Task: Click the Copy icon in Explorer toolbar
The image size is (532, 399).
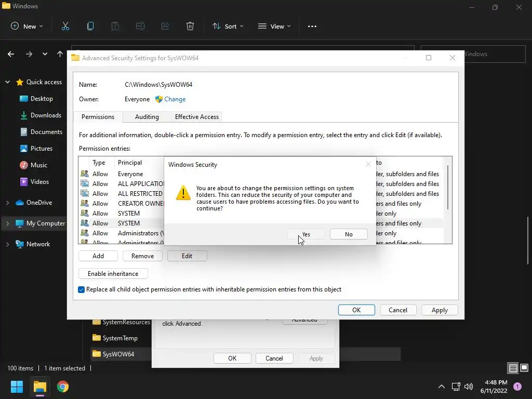Action: tap(90, 26)
